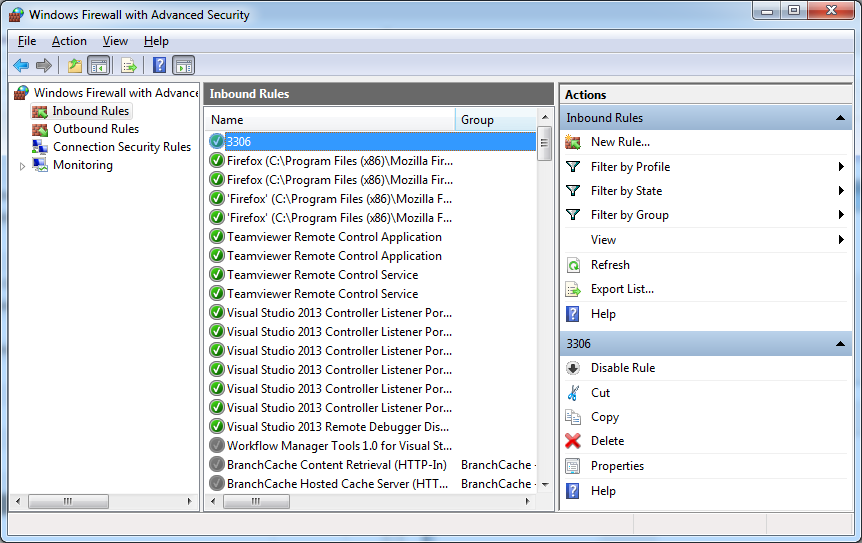Click Disable Rule action text
This screenshot has width=862, height=543.
pos(623,368)
